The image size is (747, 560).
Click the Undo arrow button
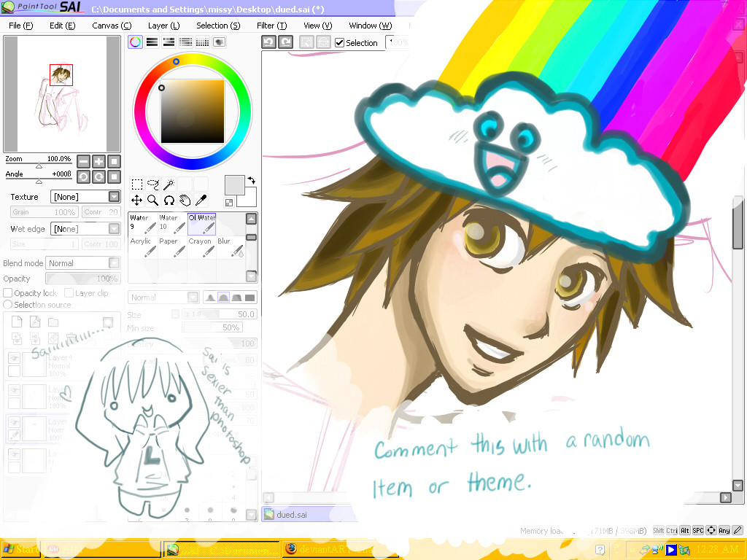click(x=269, y=42)
